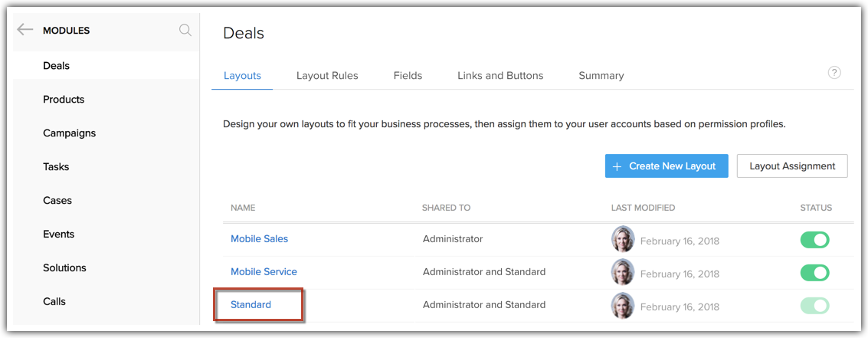The image size is (868, 338).
Task: Go to Links and Buttons tab
Action: tap(500, 75)
